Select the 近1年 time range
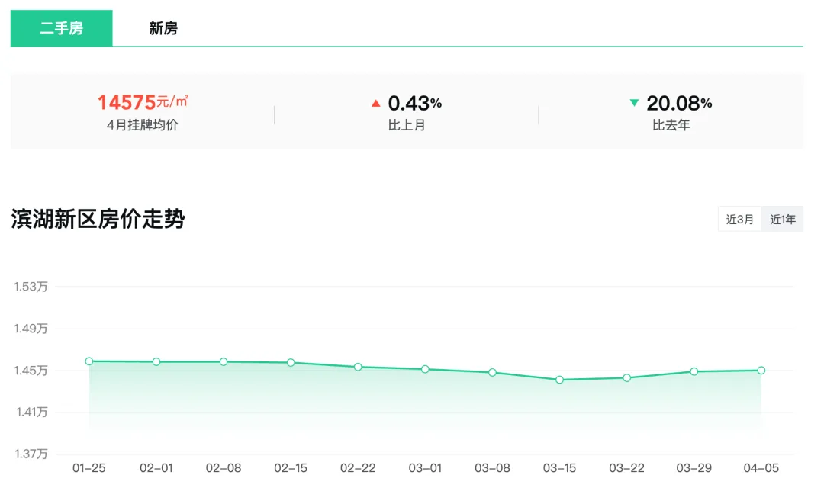The width and height of the screenshot is (824, 504). pos(783,220)
